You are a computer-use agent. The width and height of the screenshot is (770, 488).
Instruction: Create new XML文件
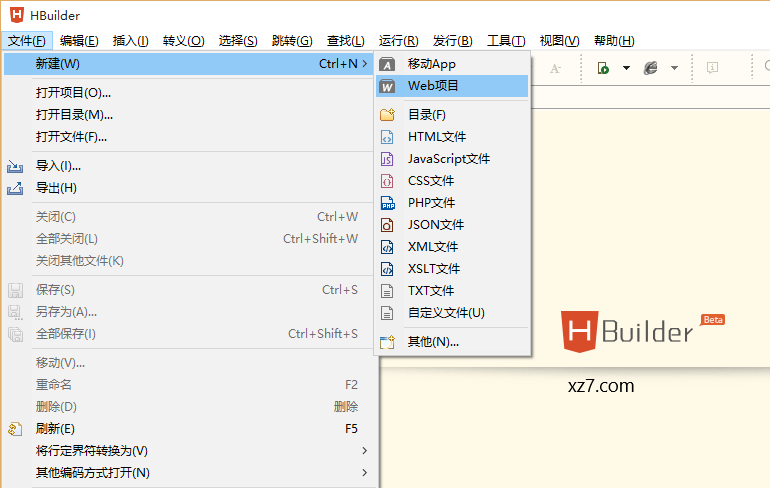point(452,247)
